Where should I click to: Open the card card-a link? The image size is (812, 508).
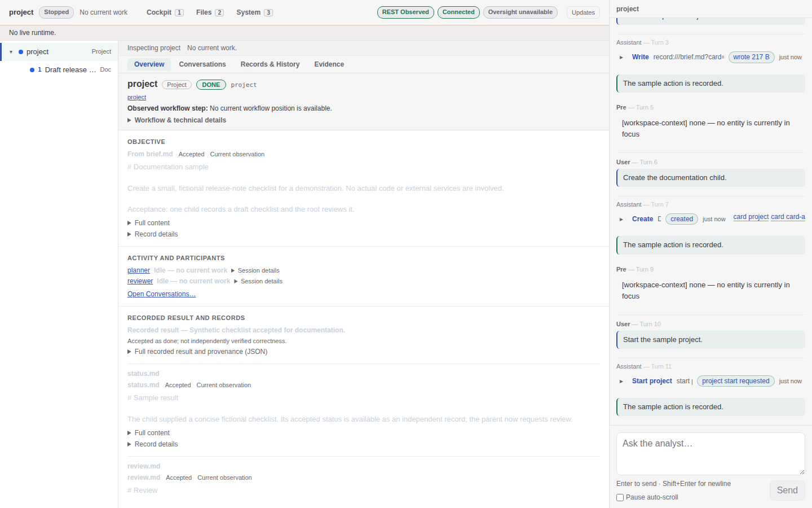click(x=788, y=217)
